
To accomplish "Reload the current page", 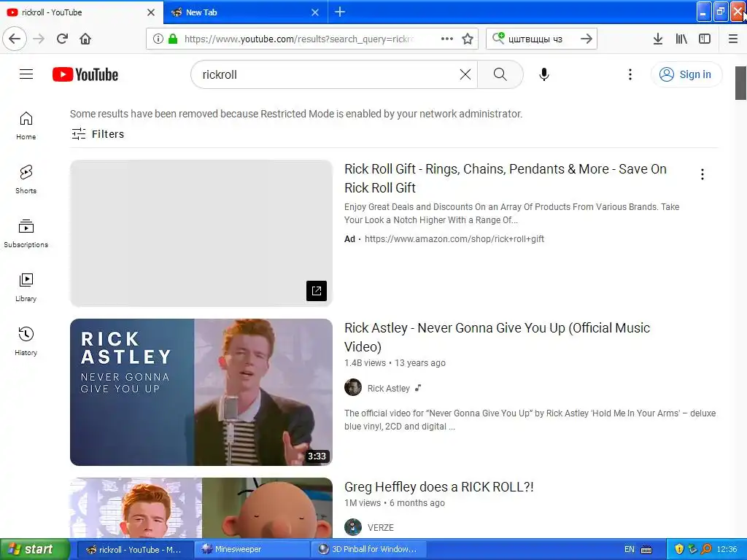I will click(62, 39).
